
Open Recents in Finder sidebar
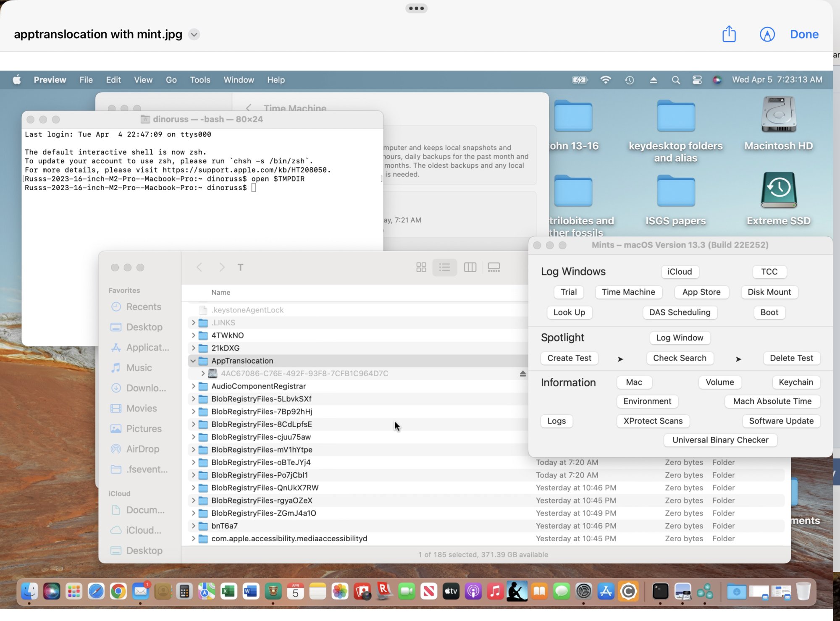(136, 307)
